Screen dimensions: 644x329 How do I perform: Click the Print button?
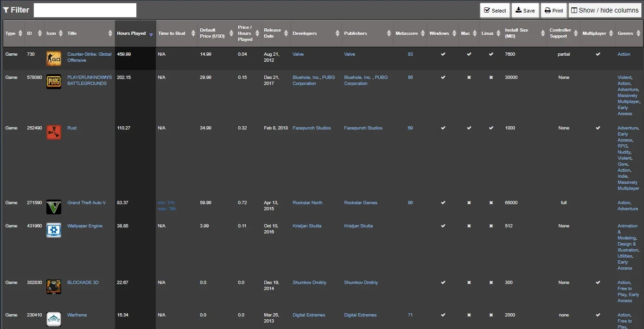coord(554,10)
